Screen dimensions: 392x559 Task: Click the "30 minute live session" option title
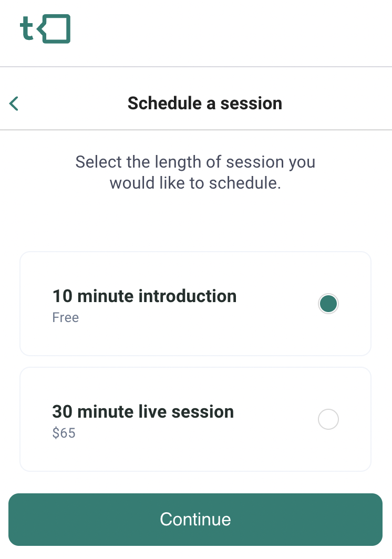coord(143,412)
